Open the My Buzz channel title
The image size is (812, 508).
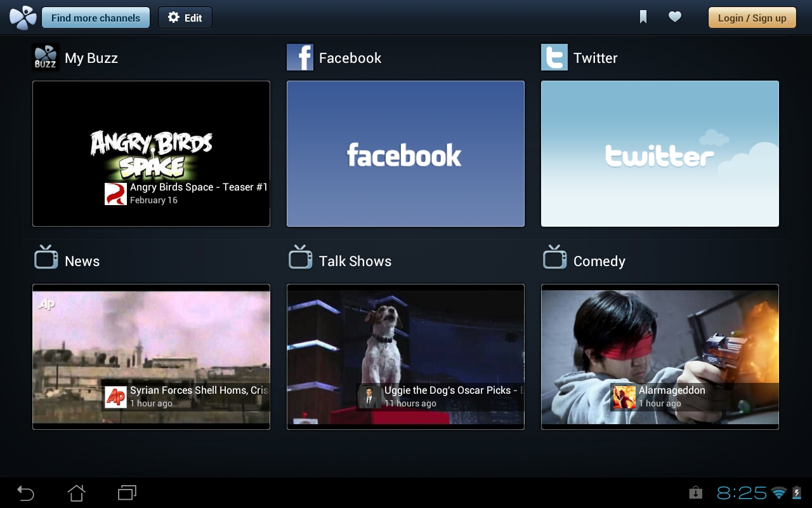pos(91,58)
